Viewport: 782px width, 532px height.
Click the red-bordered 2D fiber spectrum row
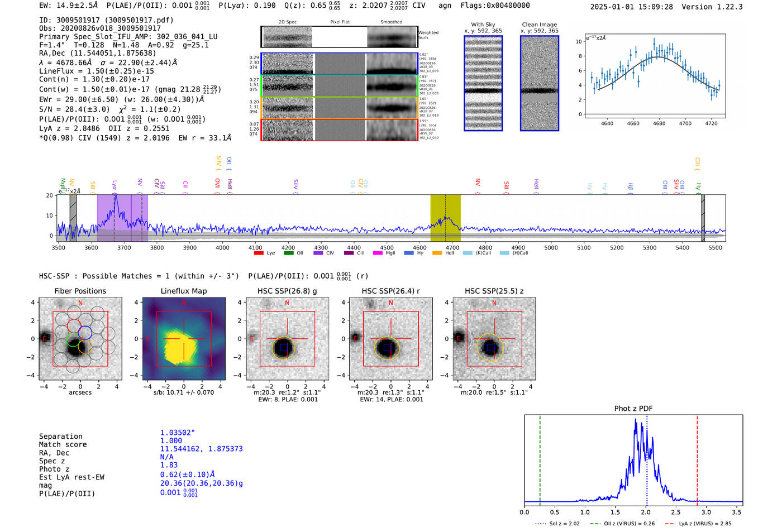click(340, 130)
